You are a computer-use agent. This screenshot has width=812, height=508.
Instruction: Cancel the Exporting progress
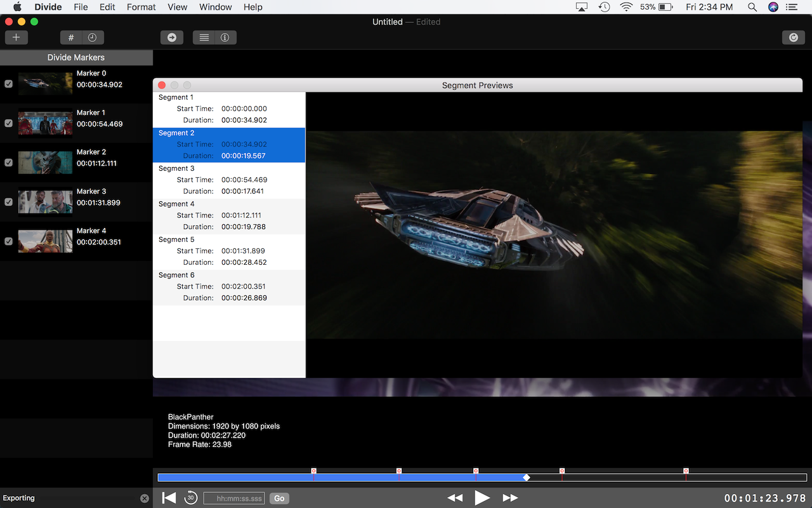[145, 498]
